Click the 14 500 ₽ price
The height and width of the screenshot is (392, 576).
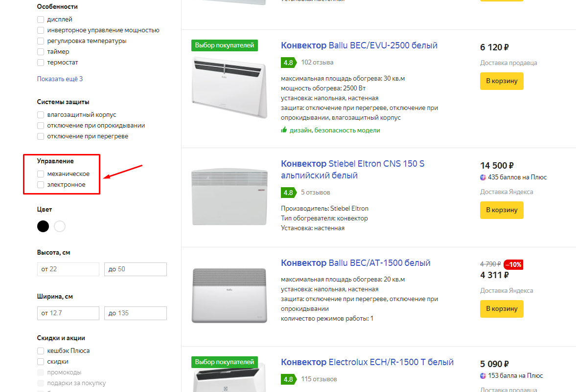[497, 166]
